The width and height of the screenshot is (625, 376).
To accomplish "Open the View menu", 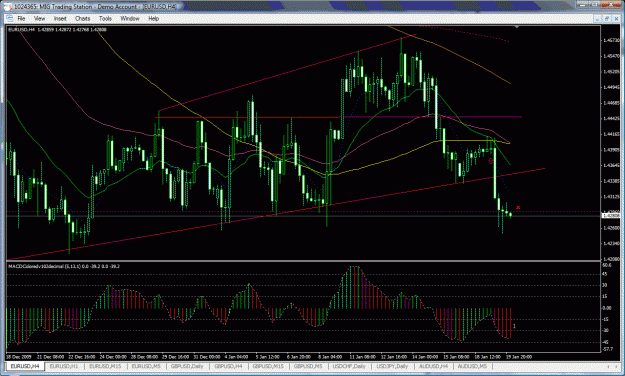I will point(39,18).
